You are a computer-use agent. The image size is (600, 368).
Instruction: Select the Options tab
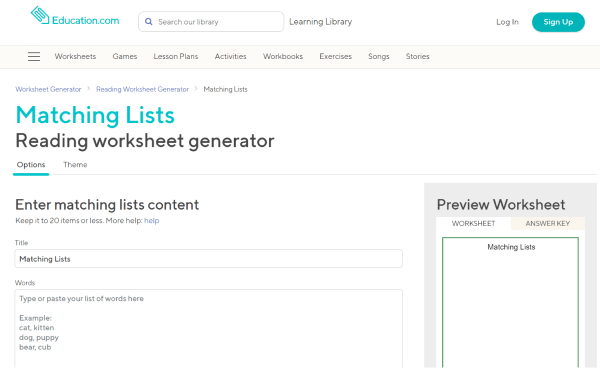(31, 165)
